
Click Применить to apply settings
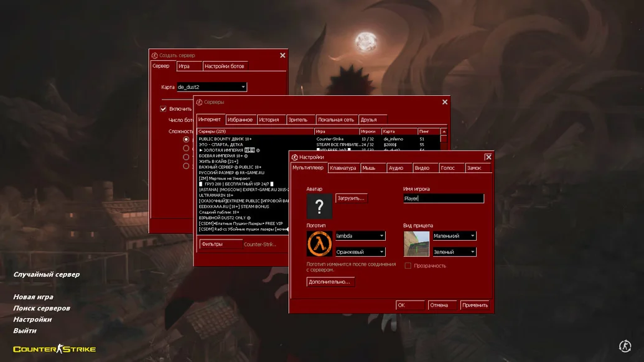(x=475, y=305)
